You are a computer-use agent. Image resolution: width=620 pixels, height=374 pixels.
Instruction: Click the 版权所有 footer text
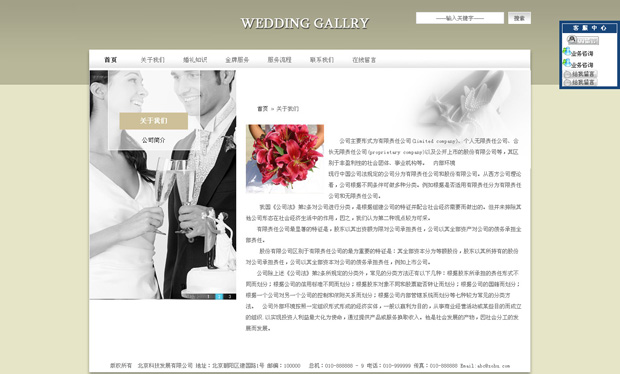pyautogui.click(x=121, y=366)
